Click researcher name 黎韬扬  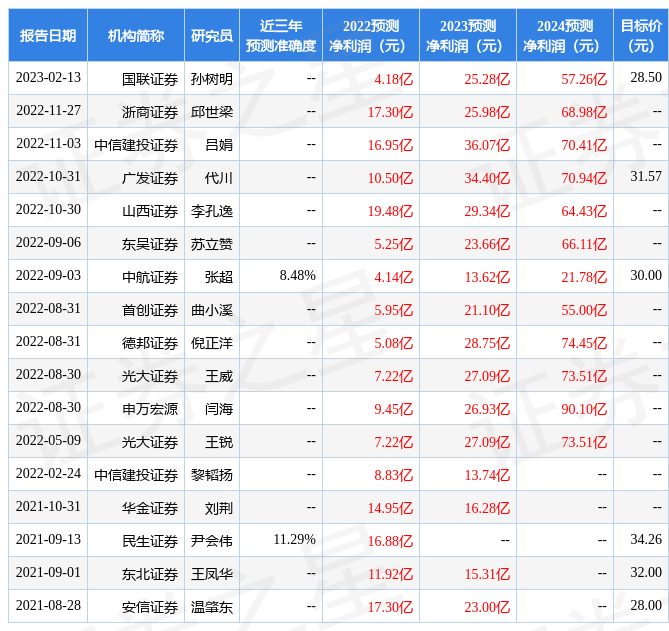point(212,475)
